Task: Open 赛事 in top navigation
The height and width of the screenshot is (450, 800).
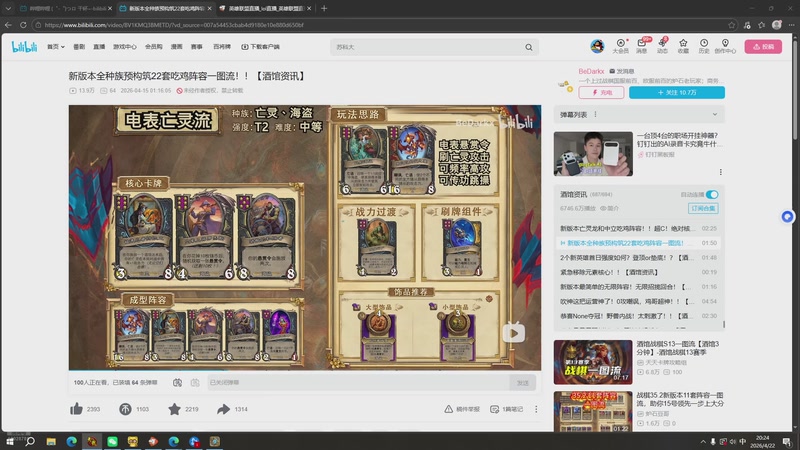Action: coord(196,47)
